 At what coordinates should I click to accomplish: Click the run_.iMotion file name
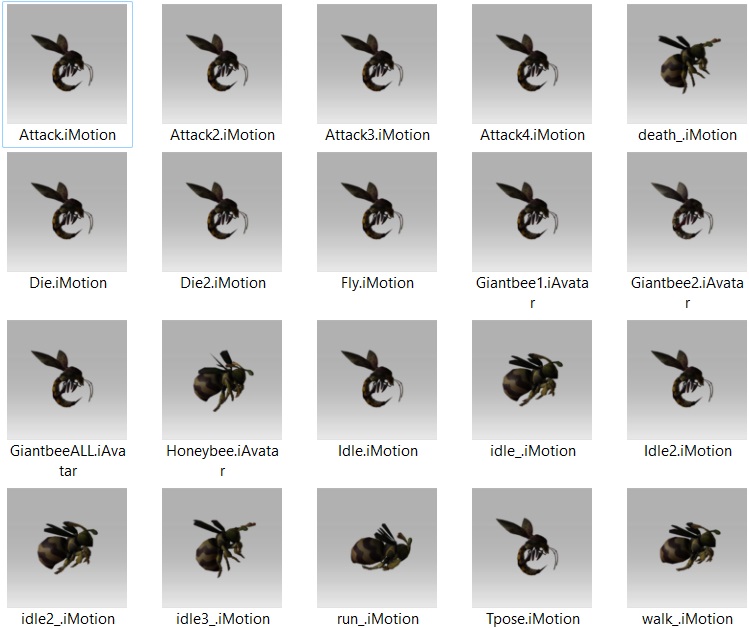(377, 619)
